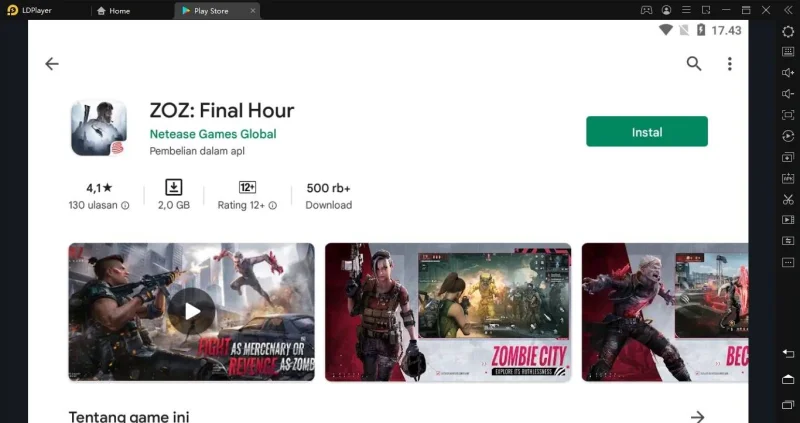
Task: Click the 12+ content rating badge
Action: [x=247, y=187]
